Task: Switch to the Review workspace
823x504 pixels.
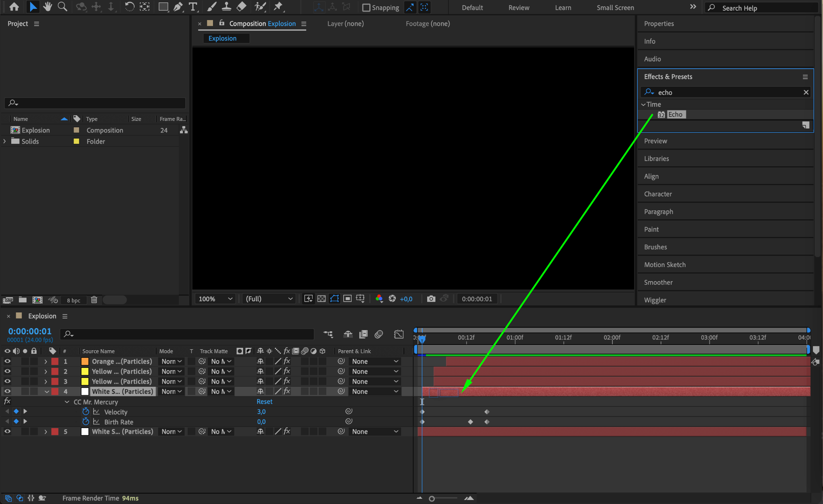Action: [x=518, y=8]
